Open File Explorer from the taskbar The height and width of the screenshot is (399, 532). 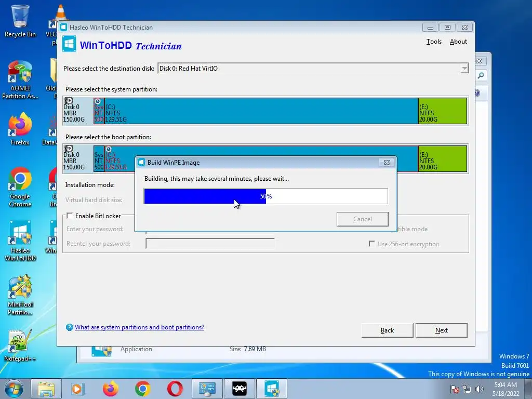click(46, 389)
